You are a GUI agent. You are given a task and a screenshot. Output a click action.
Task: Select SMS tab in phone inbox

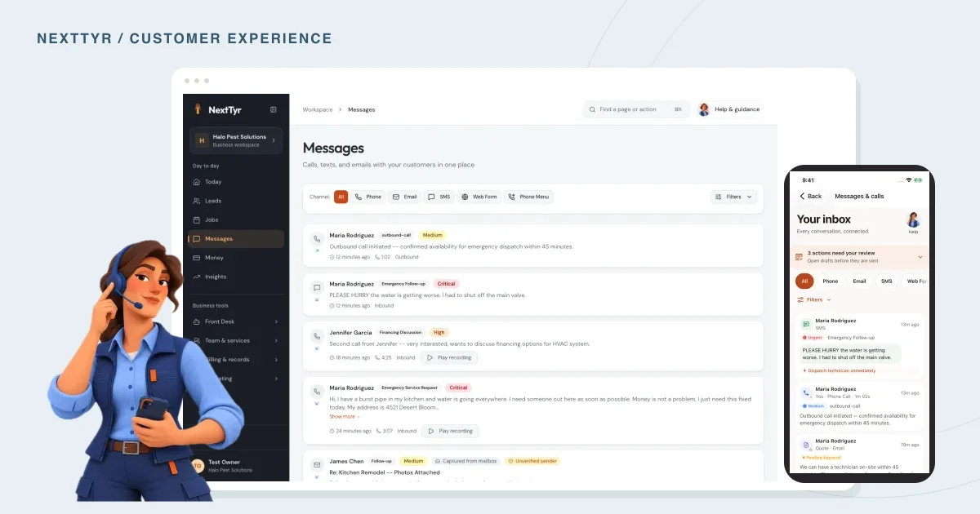pos(887,281)
